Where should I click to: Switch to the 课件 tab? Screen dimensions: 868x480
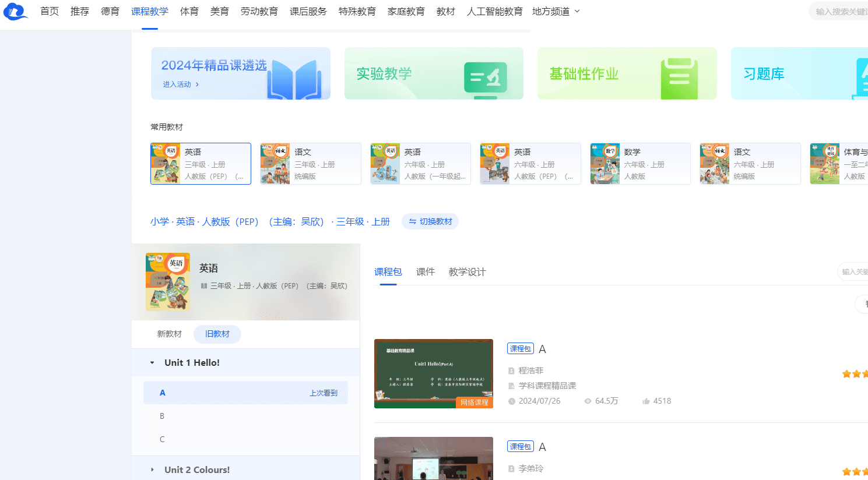point(426,272)
